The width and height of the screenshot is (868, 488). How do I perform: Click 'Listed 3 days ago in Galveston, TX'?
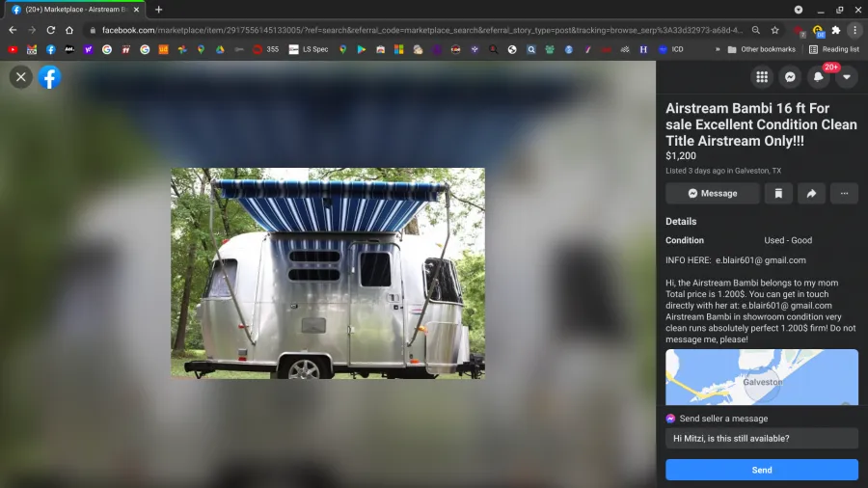point(723,171)
